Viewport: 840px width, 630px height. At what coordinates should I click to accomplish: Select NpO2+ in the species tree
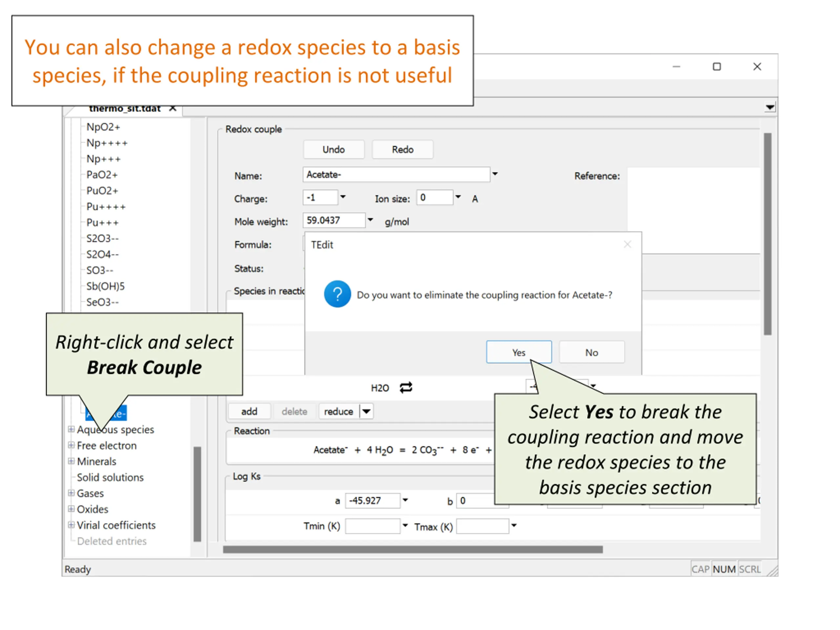point(103,127)
